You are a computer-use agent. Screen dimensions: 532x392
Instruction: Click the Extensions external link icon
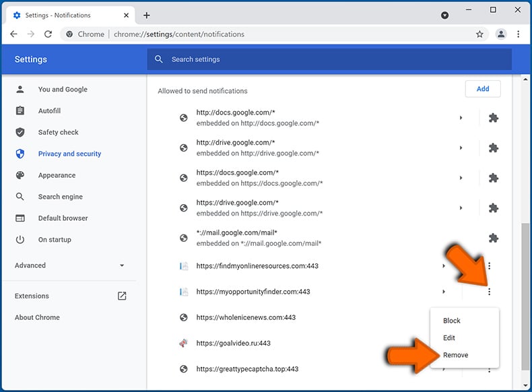[x=122, y=296]
